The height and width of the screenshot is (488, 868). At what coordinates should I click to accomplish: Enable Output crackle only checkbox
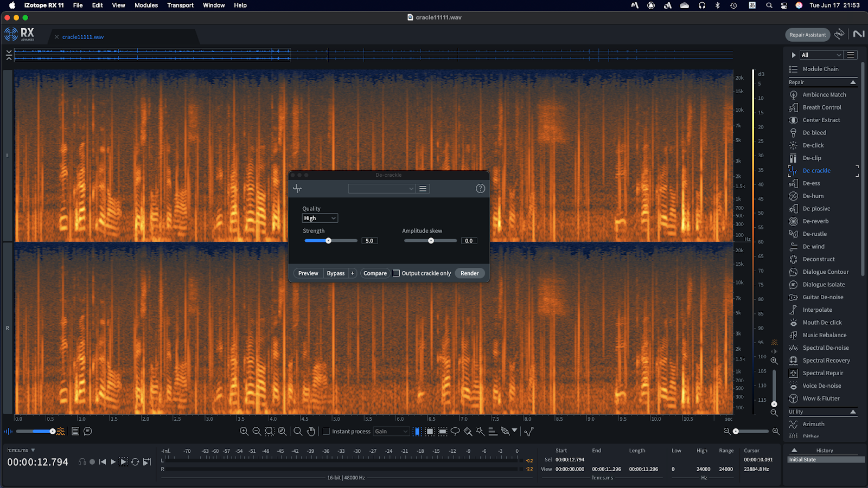coord(397,273)
